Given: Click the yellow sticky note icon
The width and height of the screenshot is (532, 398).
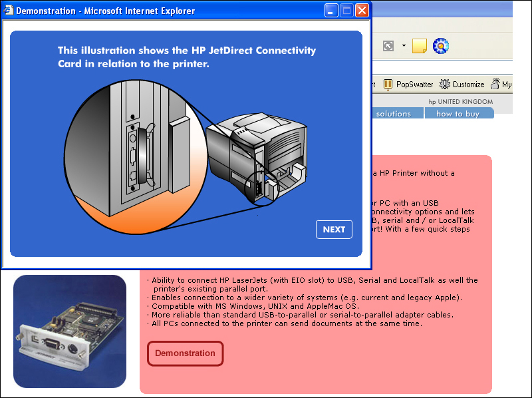Looking at the screenshot, I should click(x=419, y=46).
